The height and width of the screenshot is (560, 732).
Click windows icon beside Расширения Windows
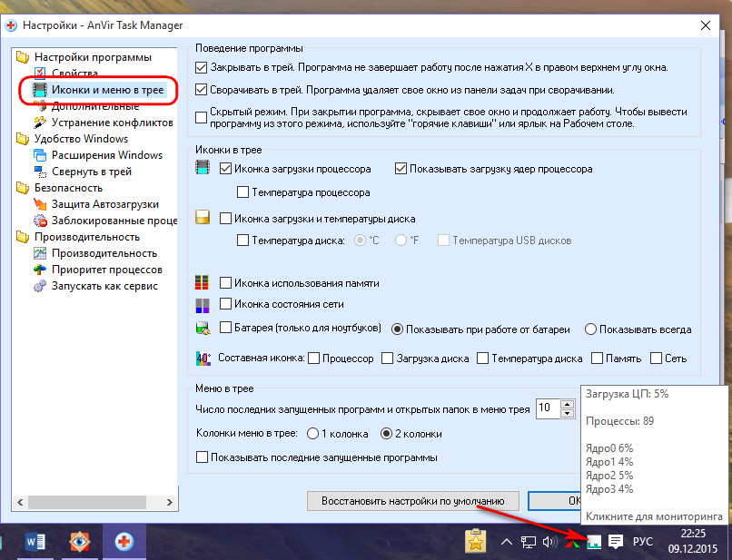[x=40, y=155]
